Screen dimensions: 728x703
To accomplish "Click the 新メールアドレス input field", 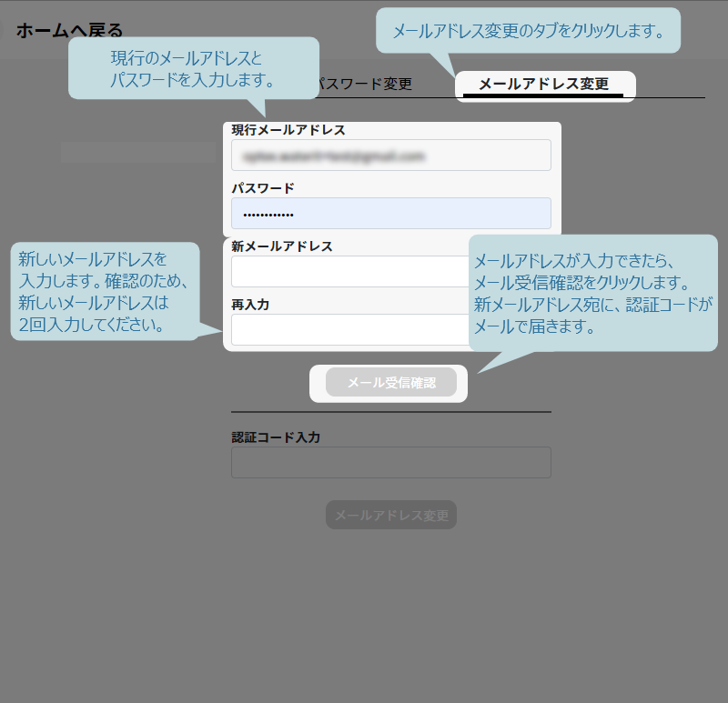I will pyautogui.click(x=350, y=271).
